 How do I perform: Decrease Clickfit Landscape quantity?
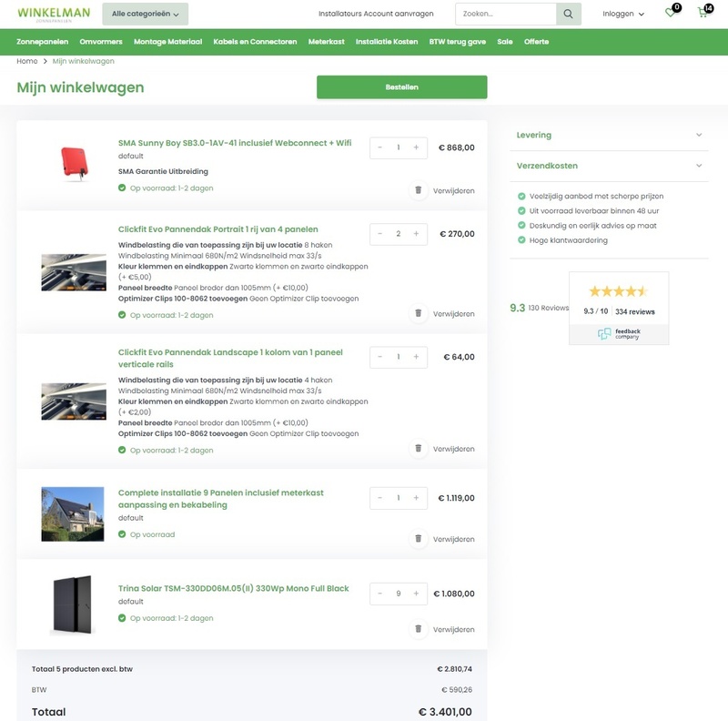tap(379, 357)
